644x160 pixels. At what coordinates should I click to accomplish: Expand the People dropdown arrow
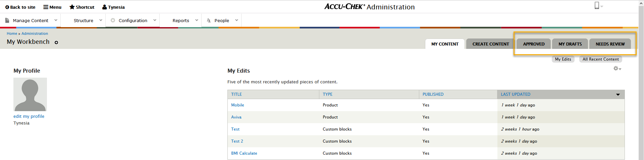(236, 20)
